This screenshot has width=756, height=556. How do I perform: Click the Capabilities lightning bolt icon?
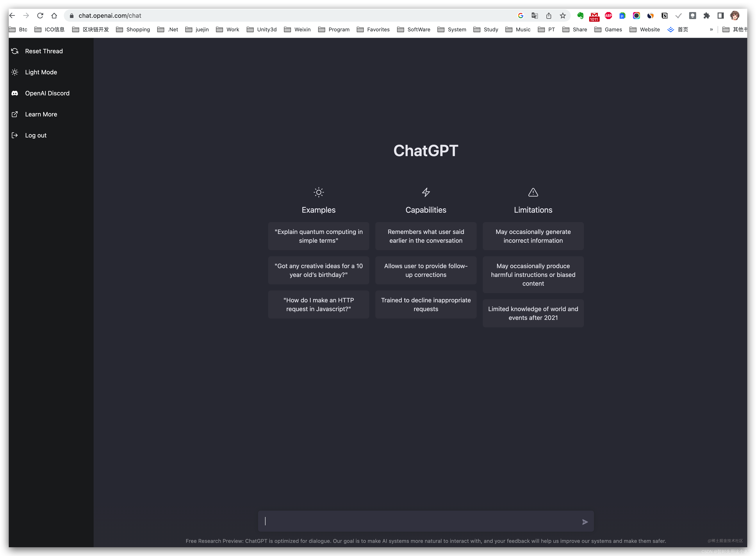(426, 192)
